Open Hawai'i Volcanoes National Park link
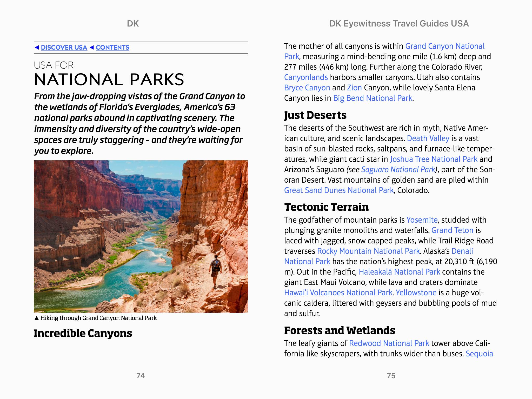Screen dimensions: 532x399 point(338,293)
